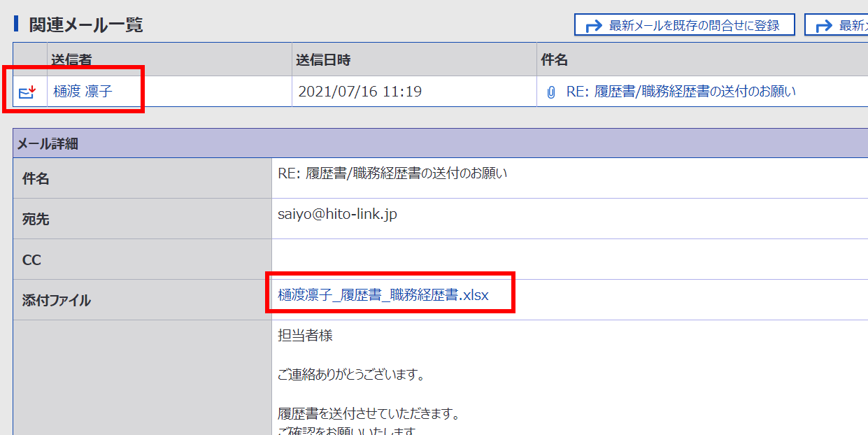Open subject link RE: 履歴書/職務経歴書の送付のお願い in mail list
868x435 pixels.
681,91
